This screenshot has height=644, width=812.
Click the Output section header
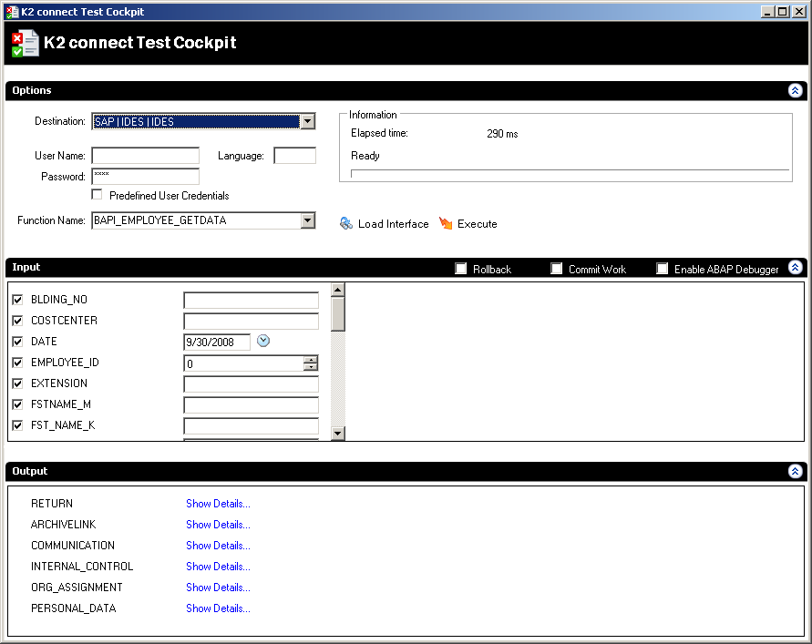click(x=406, y=472)
